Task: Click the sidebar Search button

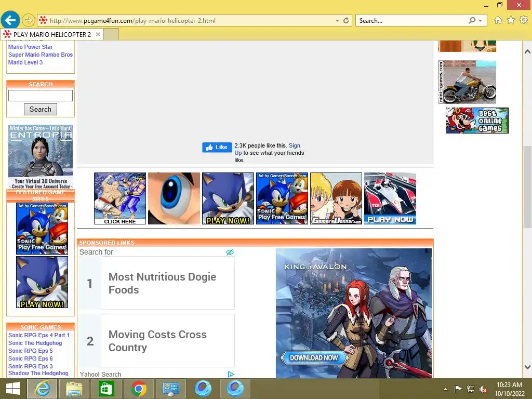Action: [41, 109]
